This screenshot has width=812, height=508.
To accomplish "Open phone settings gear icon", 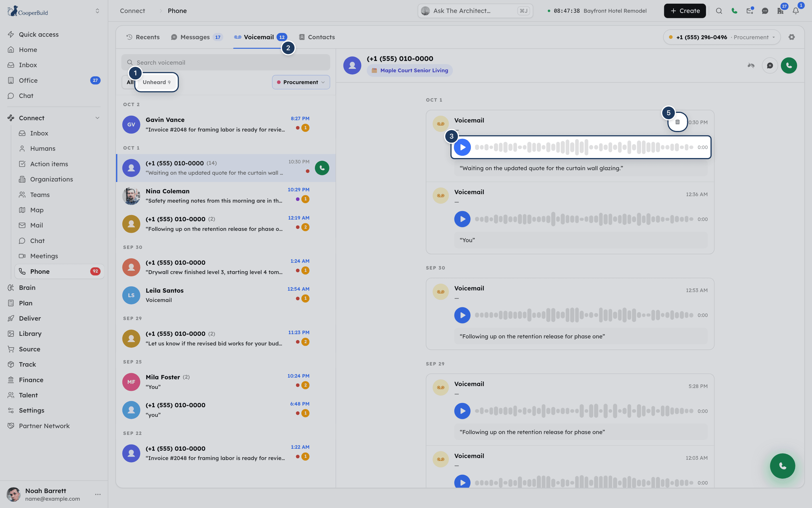I will pyautogui.click(x=791, y=37).
